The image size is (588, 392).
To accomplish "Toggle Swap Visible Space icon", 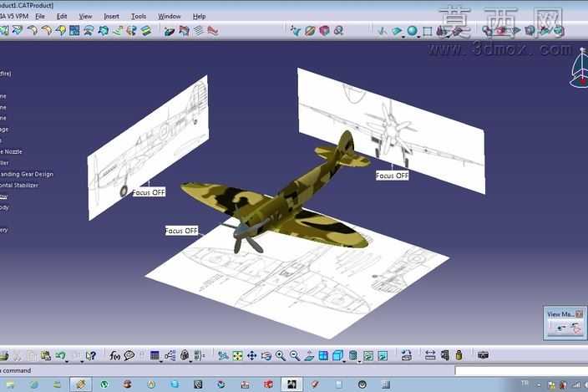I will coord(383,355).
